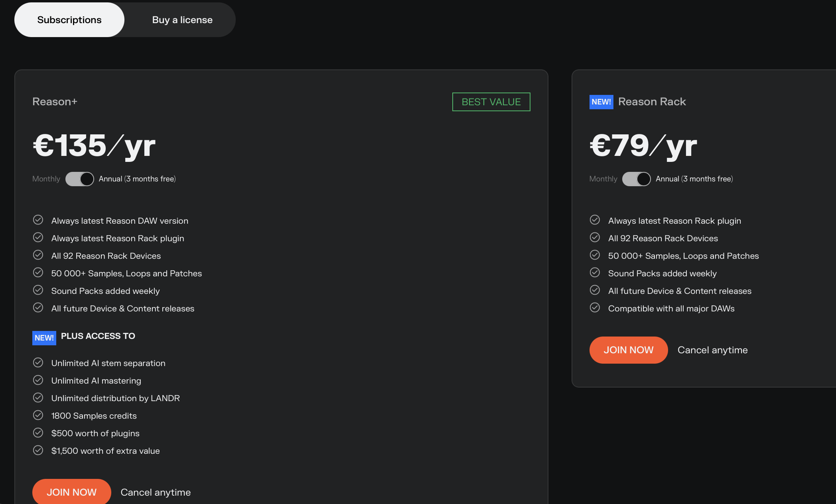Click checkmark icon beside Unlimited distribution by LANDR

(38, 398)
